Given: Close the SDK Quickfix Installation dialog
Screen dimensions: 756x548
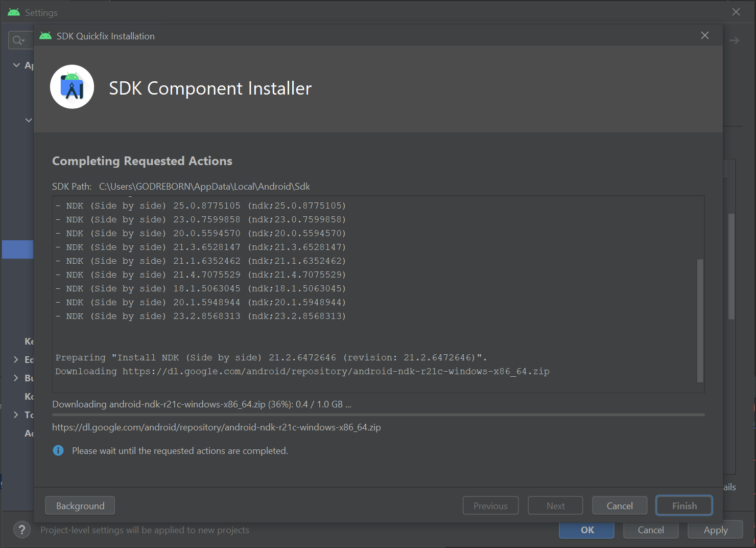Looking at the screenshot, I should [x=705, y=35].
